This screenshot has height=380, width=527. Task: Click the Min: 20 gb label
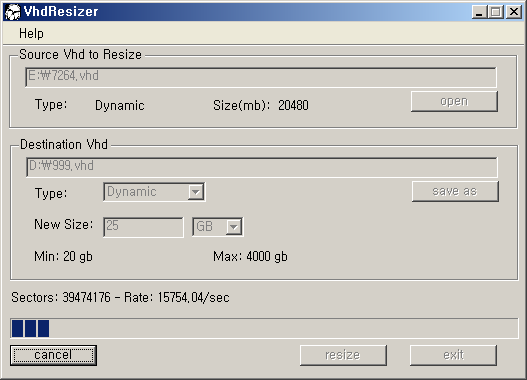63,257
